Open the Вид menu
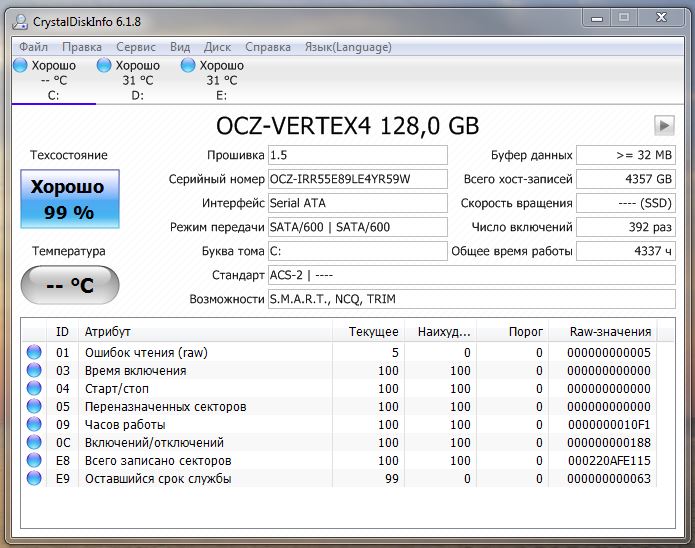Screen dimensions: 695x548 tap(180, 47)
